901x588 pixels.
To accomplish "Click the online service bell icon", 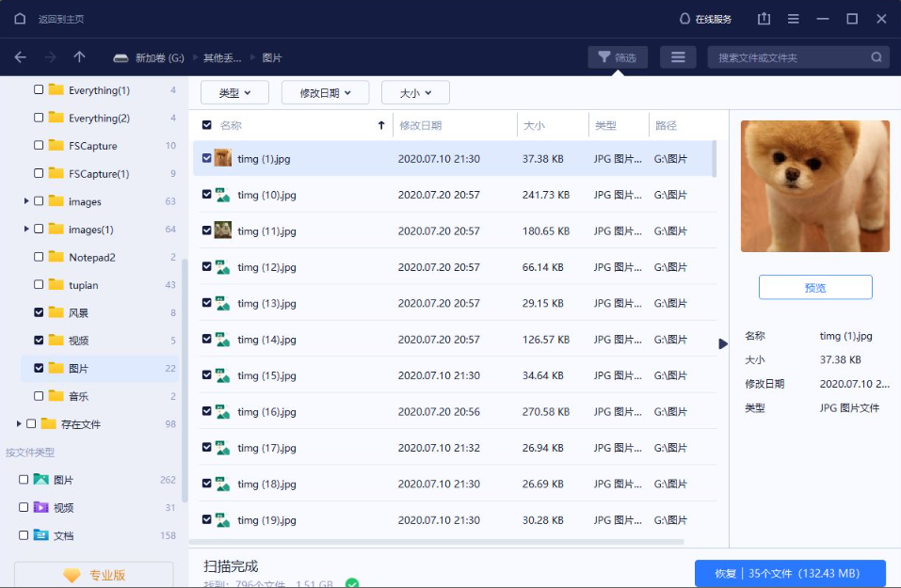I will pos(684,19).
